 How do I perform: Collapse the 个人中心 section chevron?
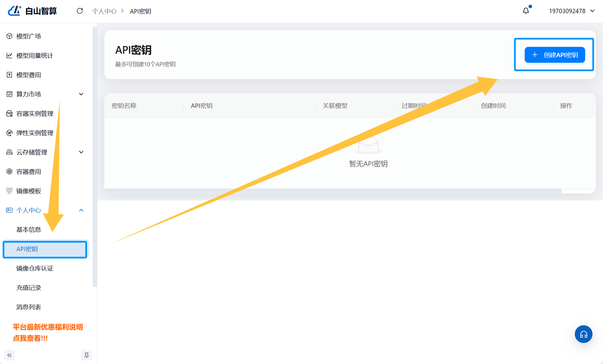coord(81,210)
